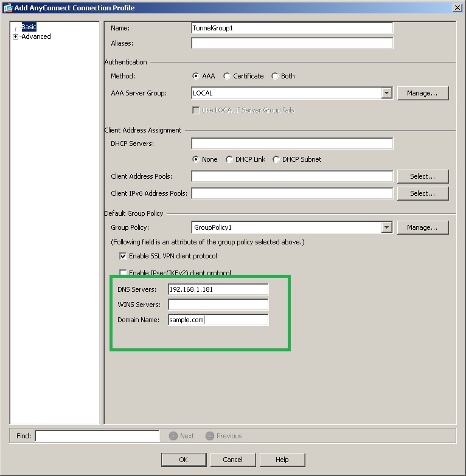Select the Certificate authentication method
This screenshot has height=476, width=466.
click(227, 76)
